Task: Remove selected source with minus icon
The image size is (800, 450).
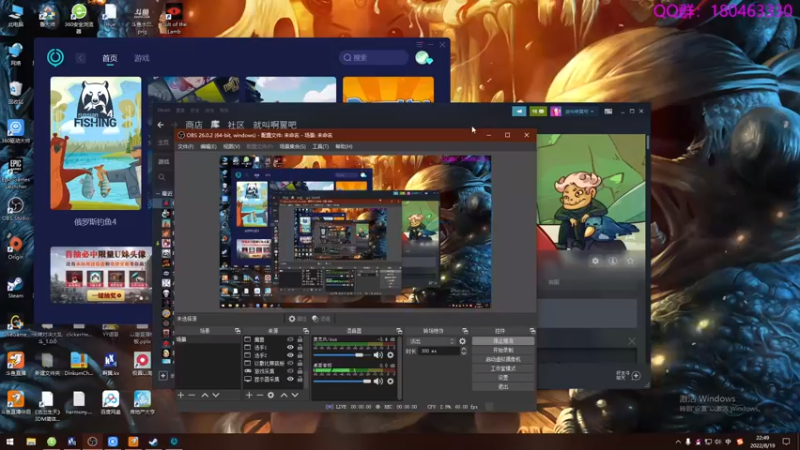Action: click(x=260, y=395)
